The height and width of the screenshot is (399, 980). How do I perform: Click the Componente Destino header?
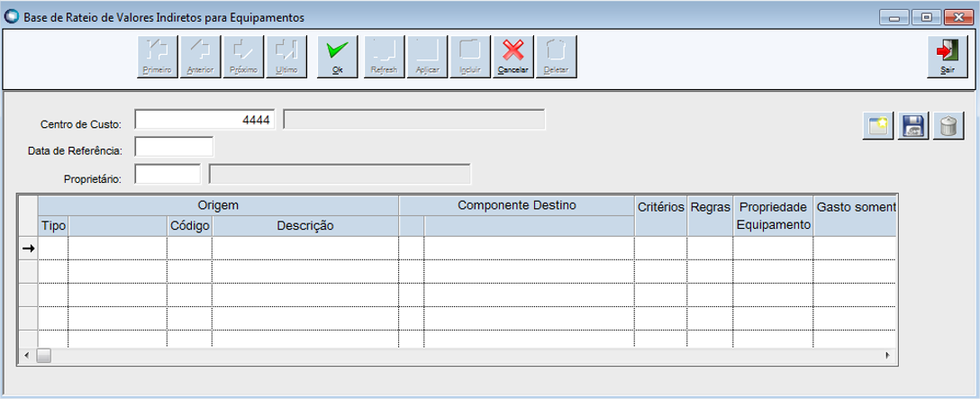(517, 205)
